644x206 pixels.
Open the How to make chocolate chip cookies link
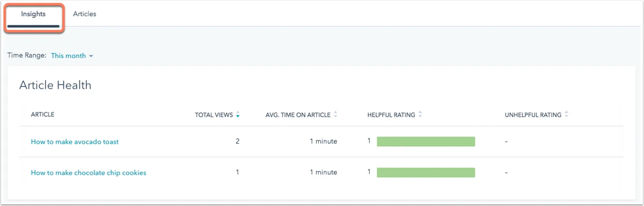point(89,173)
